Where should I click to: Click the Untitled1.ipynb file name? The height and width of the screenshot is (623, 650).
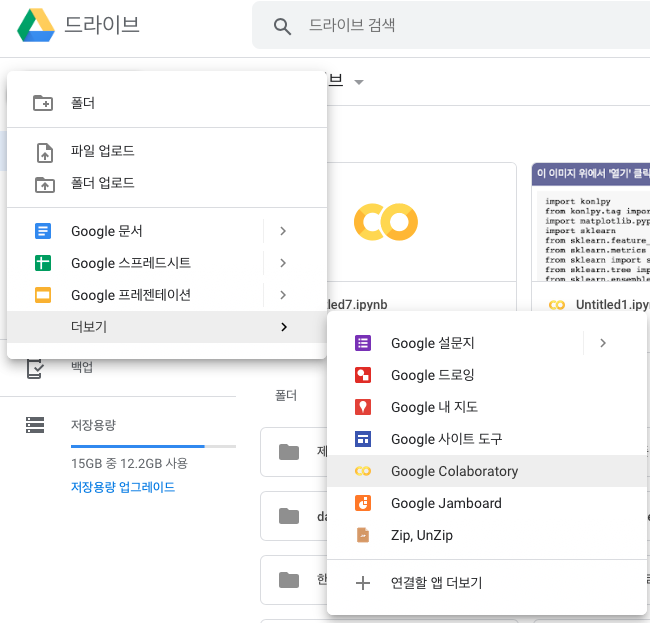(x=613, y=305)
